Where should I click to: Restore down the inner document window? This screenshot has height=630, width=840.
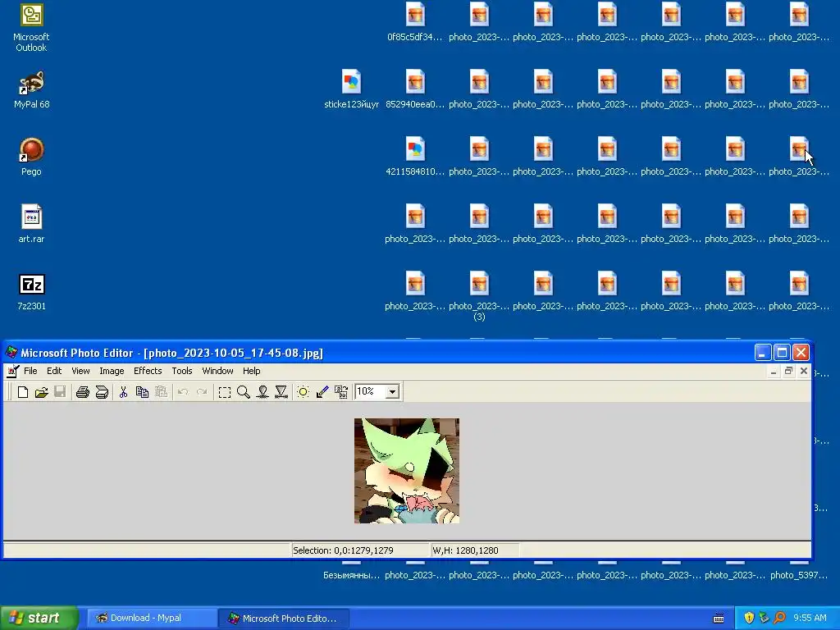pos(788,372)
